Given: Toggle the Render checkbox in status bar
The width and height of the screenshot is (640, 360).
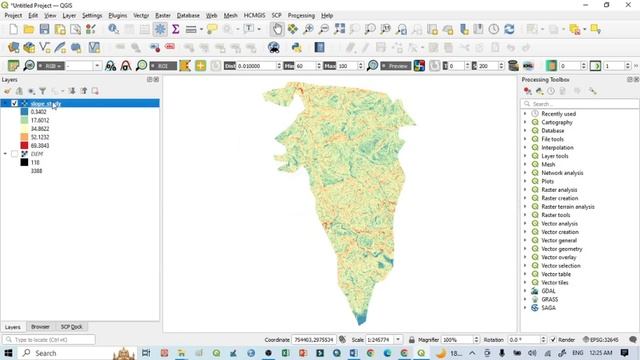Looking at the screenshot, I should 553,340.
